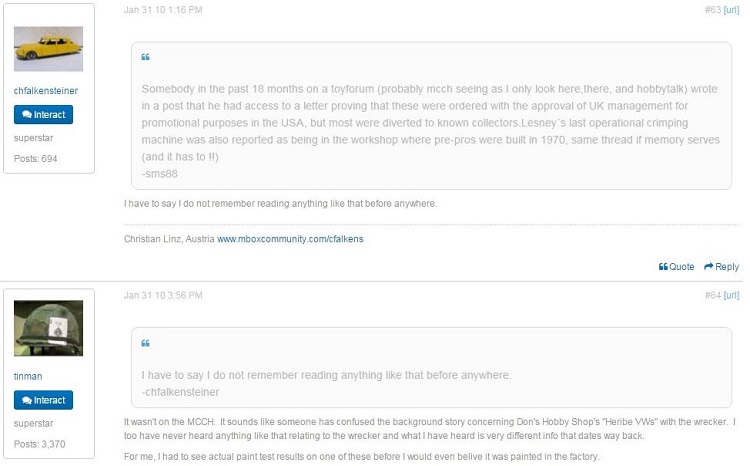Click the Jan 31 10 1:16 PM timestamp

pyautogui.click(x=163, y=10)
